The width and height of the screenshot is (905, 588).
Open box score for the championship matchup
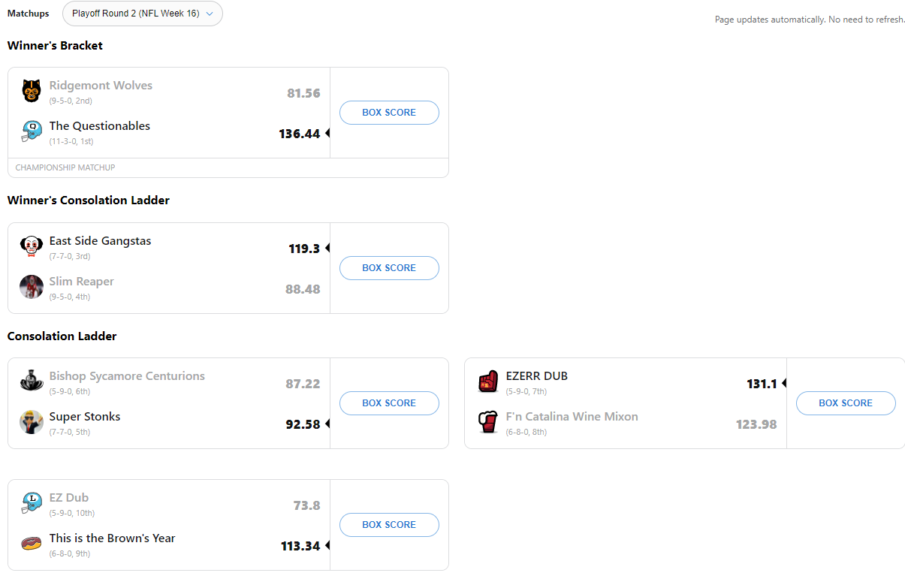(x=389, y=113)
